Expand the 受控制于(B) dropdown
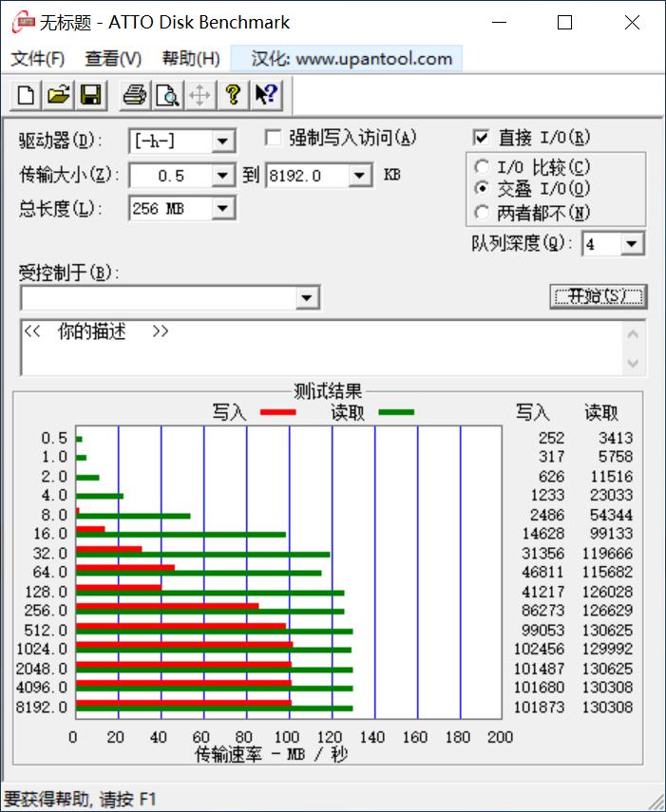This screenshot has height=812, width=666. (x=307, y=298)
